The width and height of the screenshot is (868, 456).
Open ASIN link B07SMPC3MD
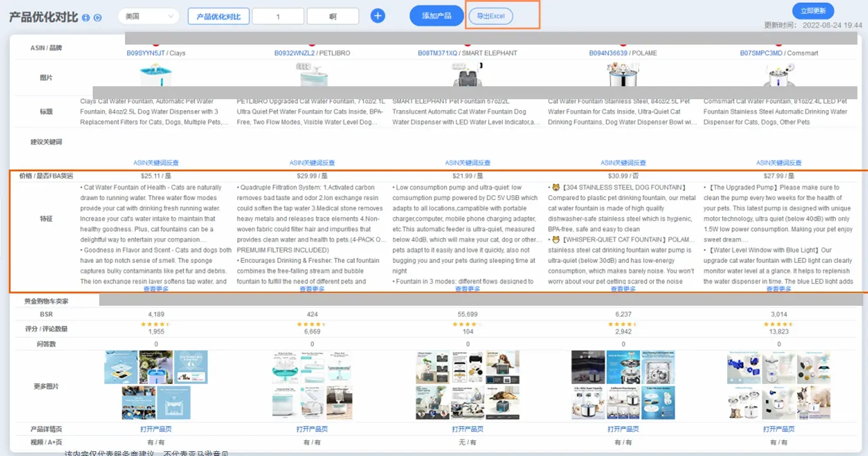(x=761, y=53)
